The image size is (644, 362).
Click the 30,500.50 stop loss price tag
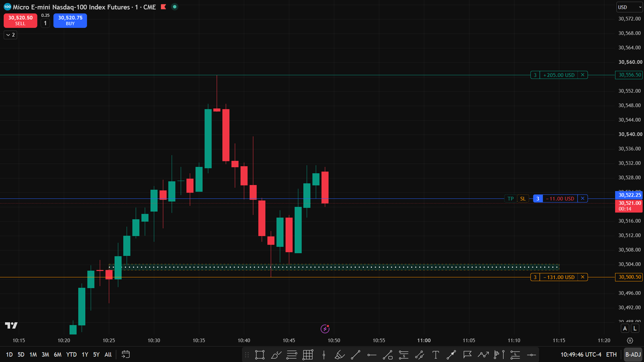(629, 277)
